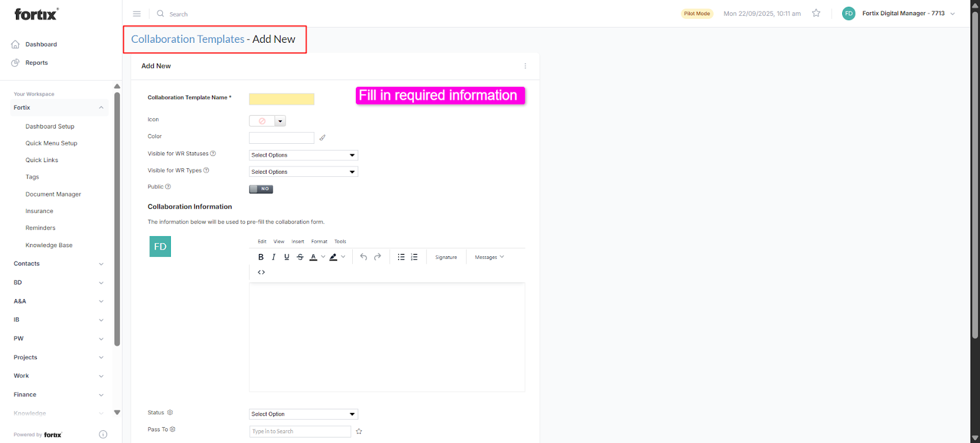
Task: Click the Bold formatting icon
Action: [x=261, y=257]
